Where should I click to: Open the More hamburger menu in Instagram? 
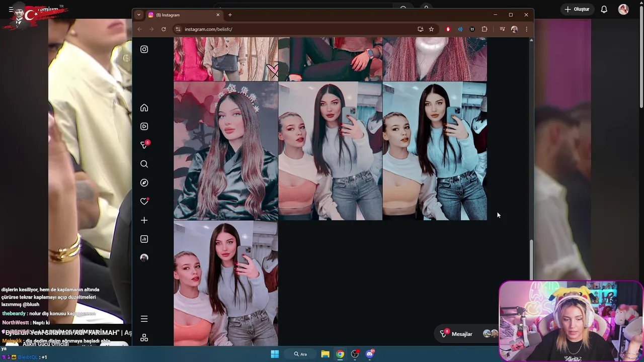[144, 319]
